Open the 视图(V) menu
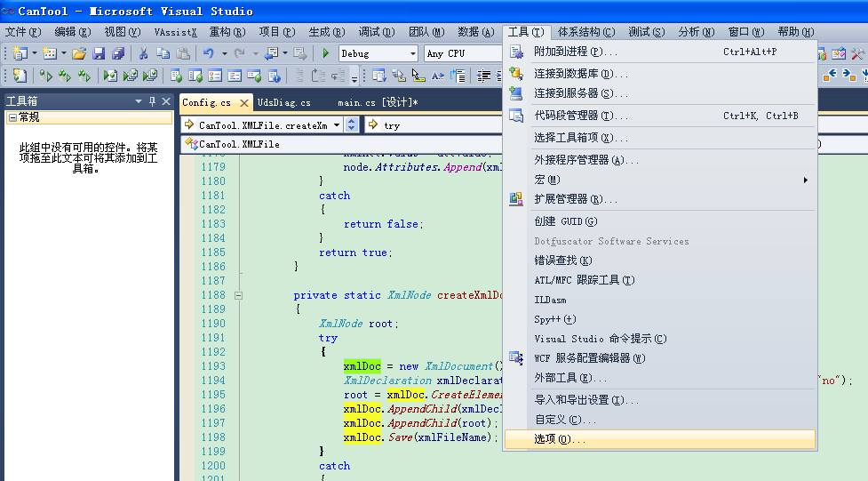This screenshot has width=868, height=481. (123, 32)
